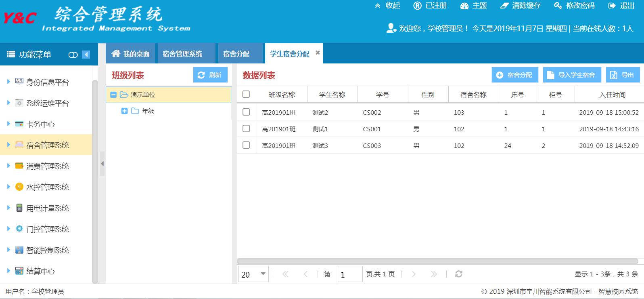
Task: Click the 功能菜单 list icon
Action: (x=11, y=55)
